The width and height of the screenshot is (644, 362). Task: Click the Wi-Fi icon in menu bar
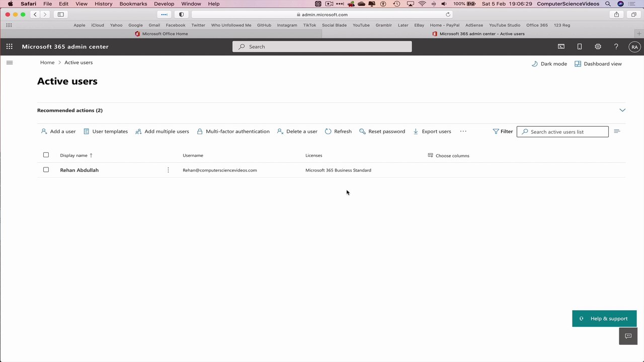coord(422,4)
